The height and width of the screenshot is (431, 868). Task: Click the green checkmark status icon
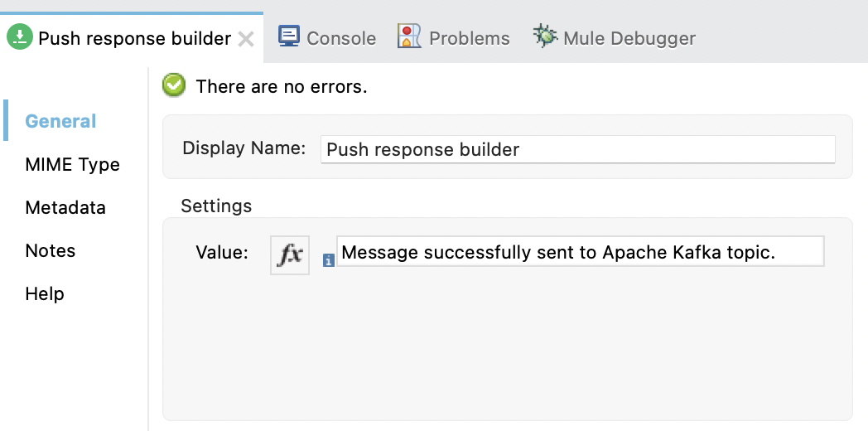coord(174,85)
